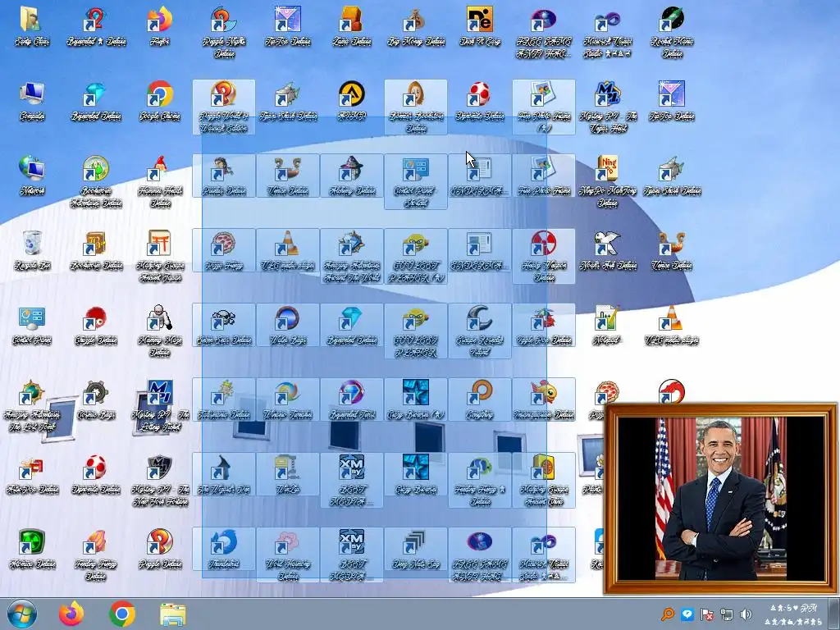Open the Notepad++ desktop shortcut
The image size is (840, 630).
pos(608,325)
